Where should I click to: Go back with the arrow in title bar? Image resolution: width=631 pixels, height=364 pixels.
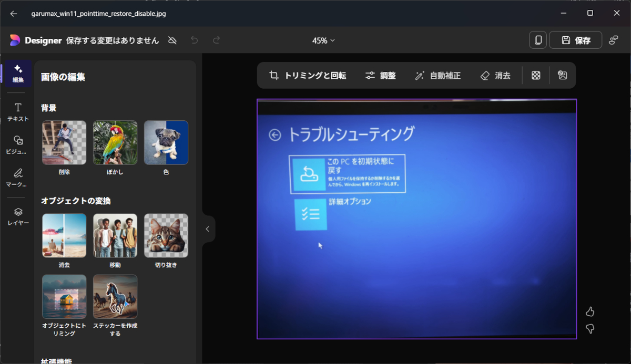click(14, 14)
